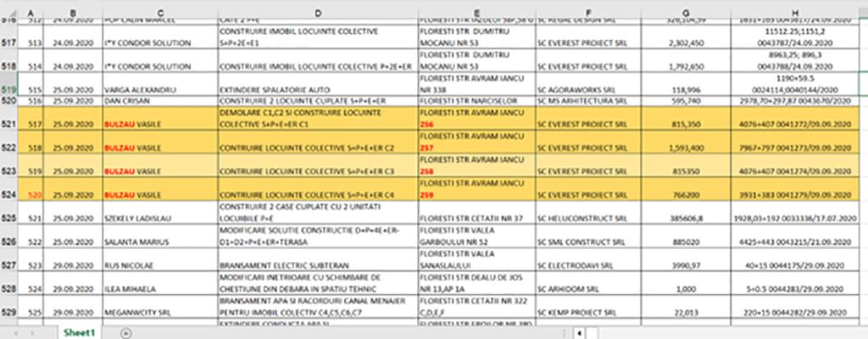Click cell SZEKELY LADISLAU
This screenshot has width=868, height=339.
click(160, 212)
